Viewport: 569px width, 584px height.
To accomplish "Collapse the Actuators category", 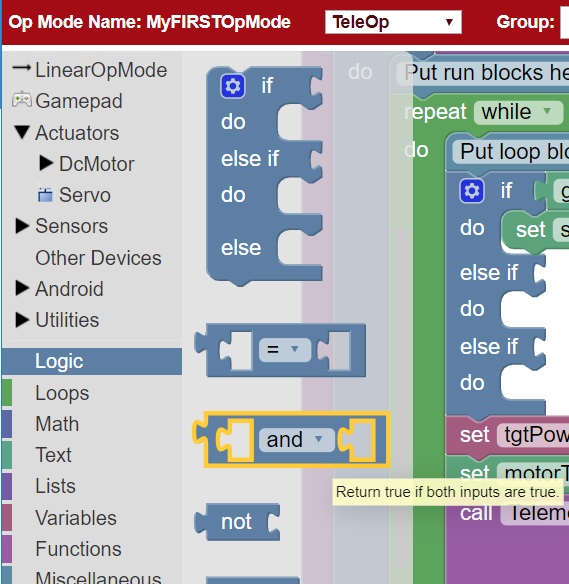I will 22,133.
